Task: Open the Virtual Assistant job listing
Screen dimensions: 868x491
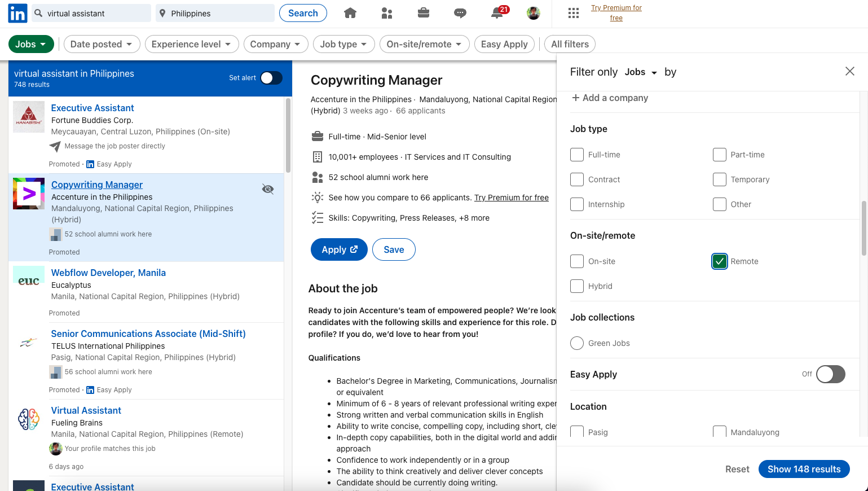Action: pyautogui.click(x=86, y=410)
